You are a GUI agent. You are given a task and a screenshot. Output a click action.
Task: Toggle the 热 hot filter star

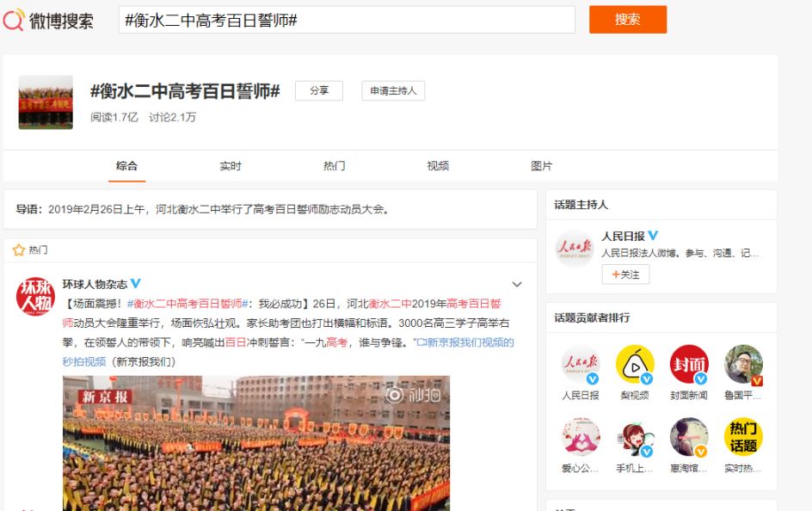coord(17,249)
